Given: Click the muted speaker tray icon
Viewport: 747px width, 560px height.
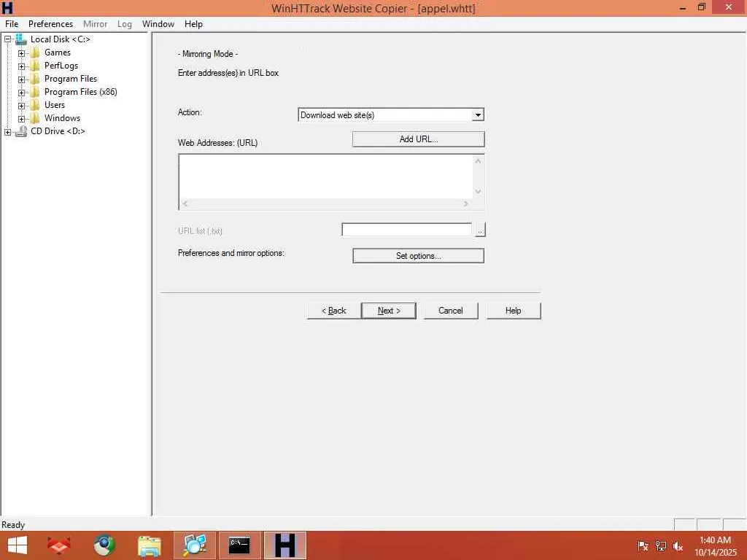Looking at the screenshot, I should (x=678, y=545).
